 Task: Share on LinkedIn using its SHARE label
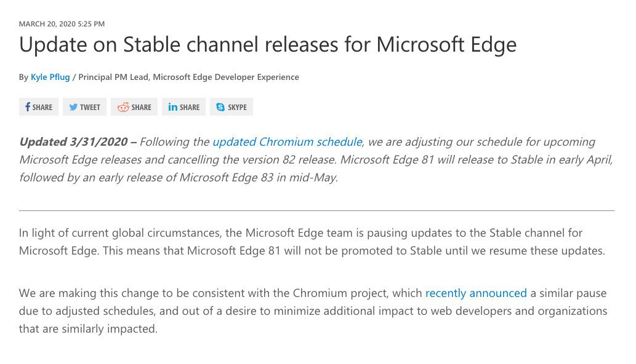190,107
